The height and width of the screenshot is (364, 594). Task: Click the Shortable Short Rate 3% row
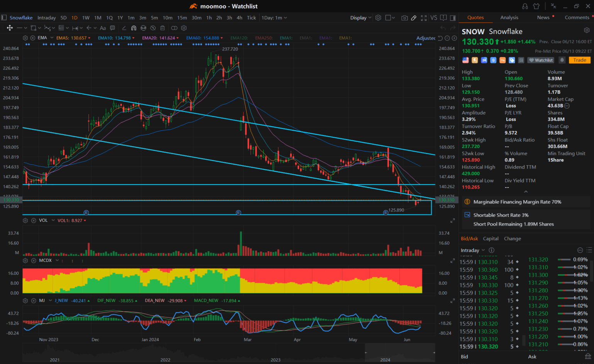click(x=526, y=215)
